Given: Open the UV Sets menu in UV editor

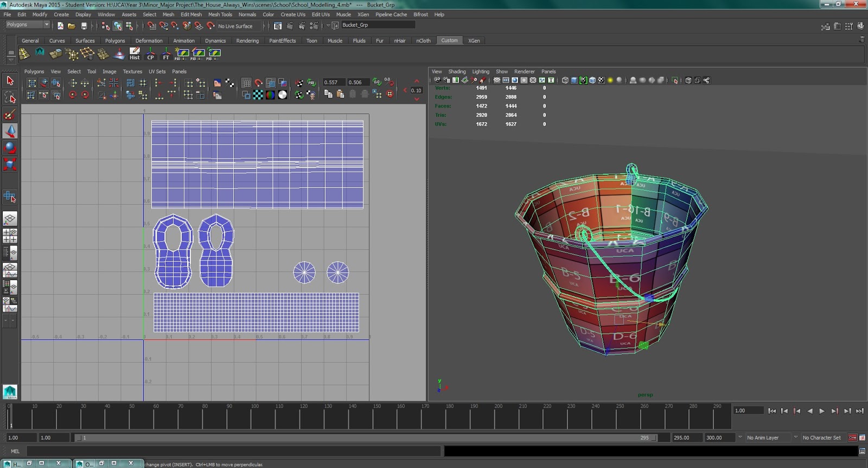Looking at the screenshot, I should (157, 72).
